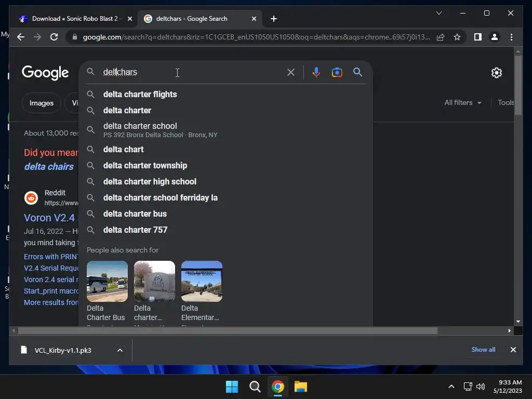Open Windows taskbar search
The height and width of the screenshot is (399, 532).
[x=255, y=387]
